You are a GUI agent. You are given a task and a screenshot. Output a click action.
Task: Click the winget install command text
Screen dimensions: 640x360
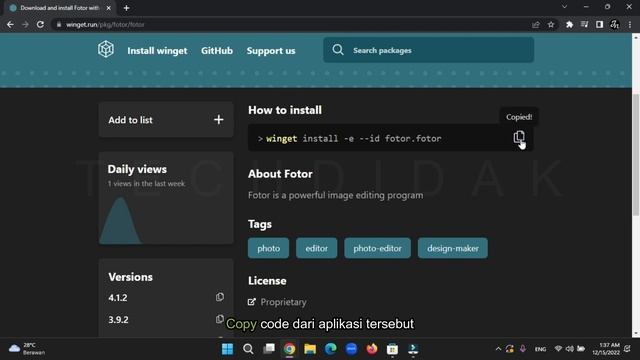pyautogui.click(x=353, y=138)
